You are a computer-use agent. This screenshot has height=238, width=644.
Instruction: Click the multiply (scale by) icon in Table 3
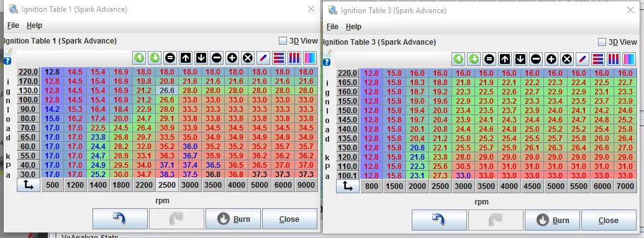(x=567, y=59)
